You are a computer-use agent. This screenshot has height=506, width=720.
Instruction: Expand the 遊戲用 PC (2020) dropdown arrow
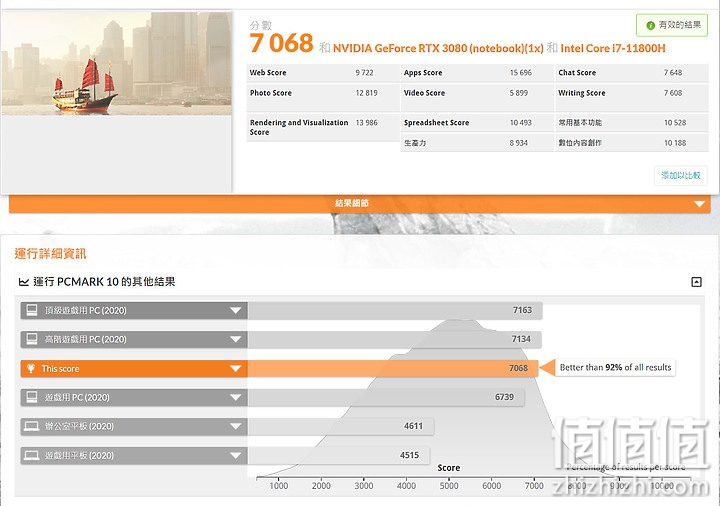coord(236,397)
